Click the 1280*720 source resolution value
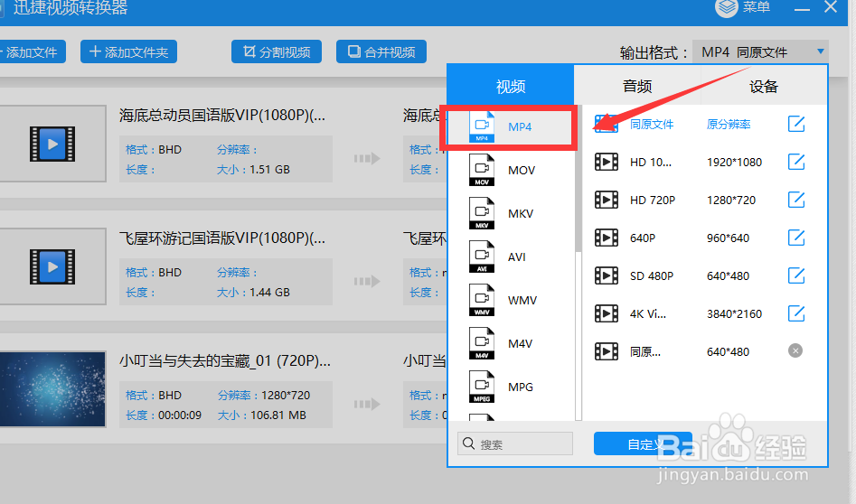856x504 pixels. point(286,395)
